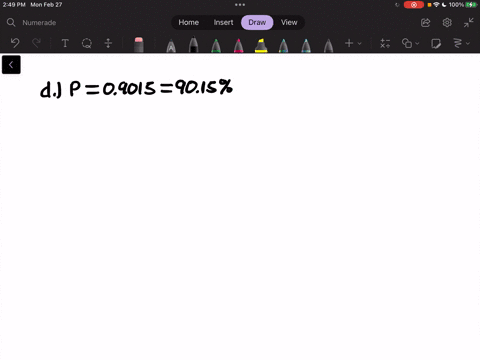
Task: Insert a sticky note
Action: pyautogui.click(x=436, y=43)
